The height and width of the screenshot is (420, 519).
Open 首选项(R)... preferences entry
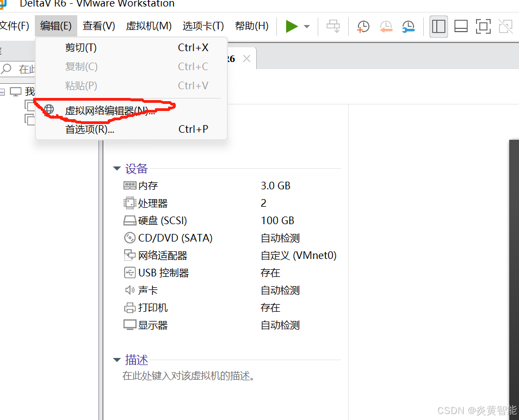pyautogui.click(x=132, y=129)
